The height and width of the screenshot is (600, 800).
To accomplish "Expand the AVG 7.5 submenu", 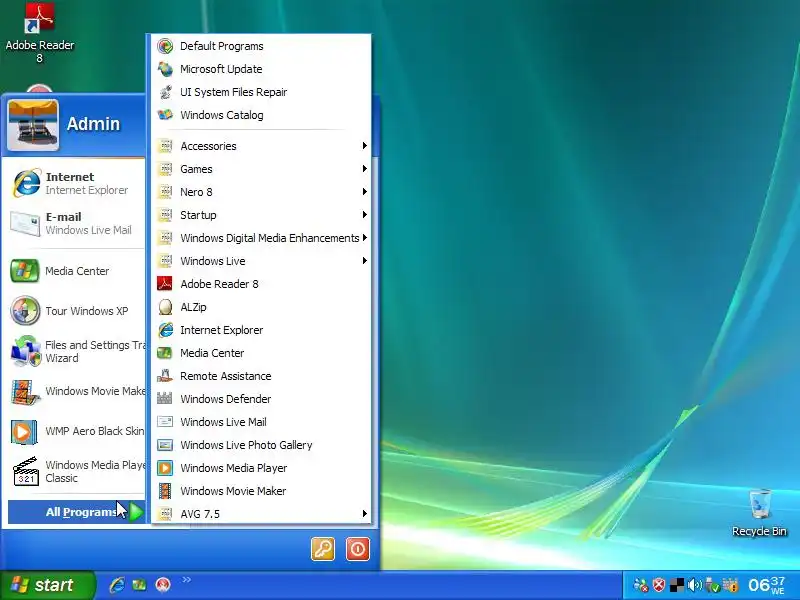I will tap(261, 513).
